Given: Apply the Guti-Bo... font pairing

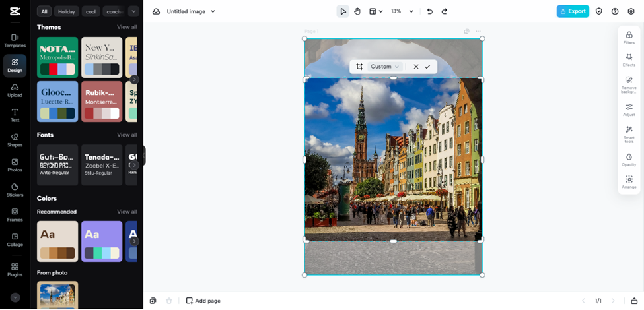Looking at the screenshot, I should pyautogui.click(x=57, y=165).
